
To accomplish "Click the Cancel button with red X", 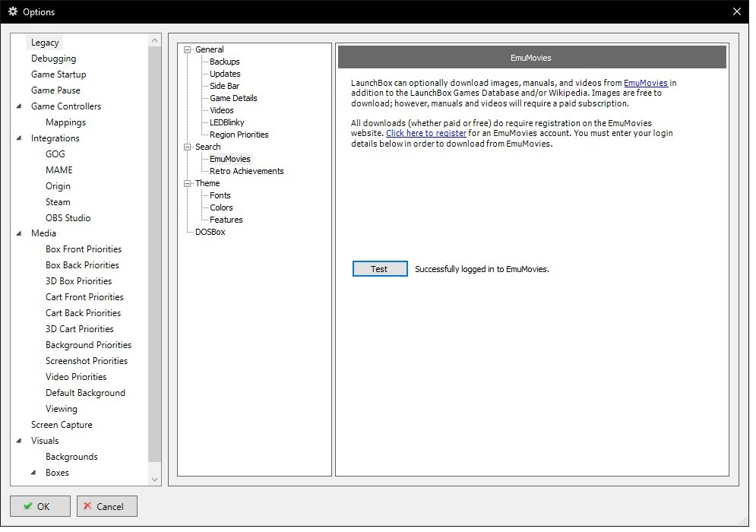I will pos(107,506).
